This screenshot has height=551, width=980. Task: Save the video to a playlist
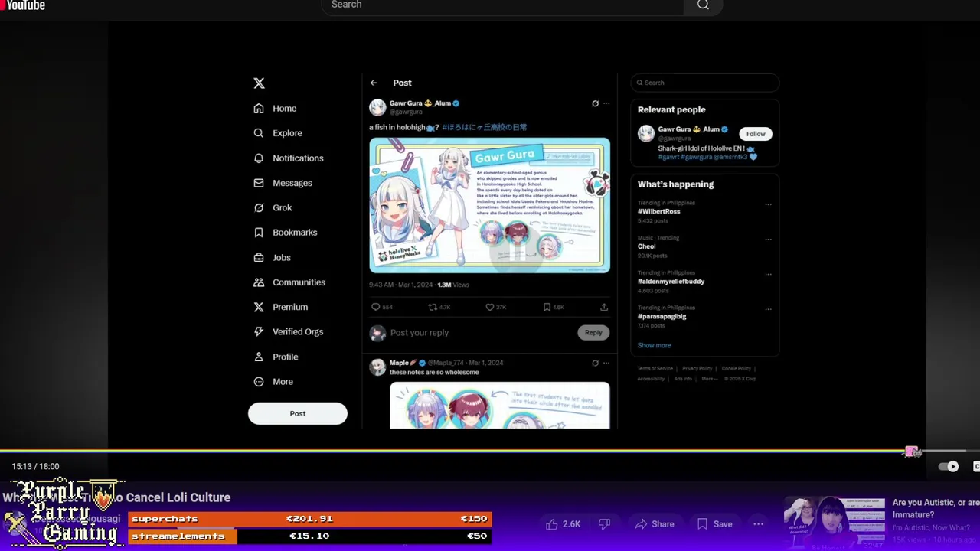[715, 524]
